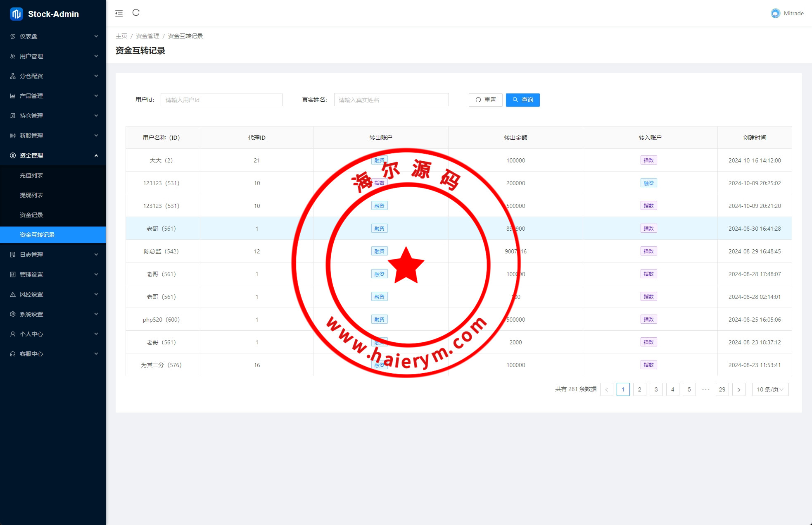The width and height of the screenshot is (812, 525).
Task: Expand the 用户管理 menu chevron
Action: point(96,56)
